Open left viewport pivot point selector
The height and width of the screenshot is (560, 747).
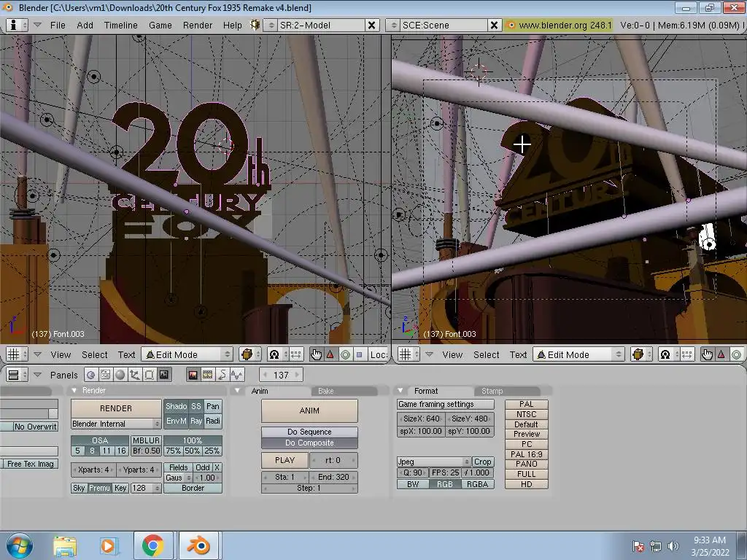(x=278, y=354)
